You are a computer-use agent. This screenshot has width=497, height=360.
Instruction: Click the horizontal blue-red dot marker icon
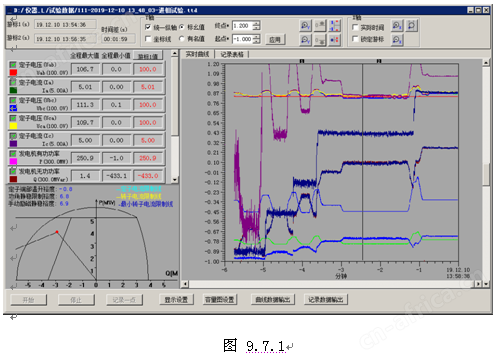click(335, 40)
